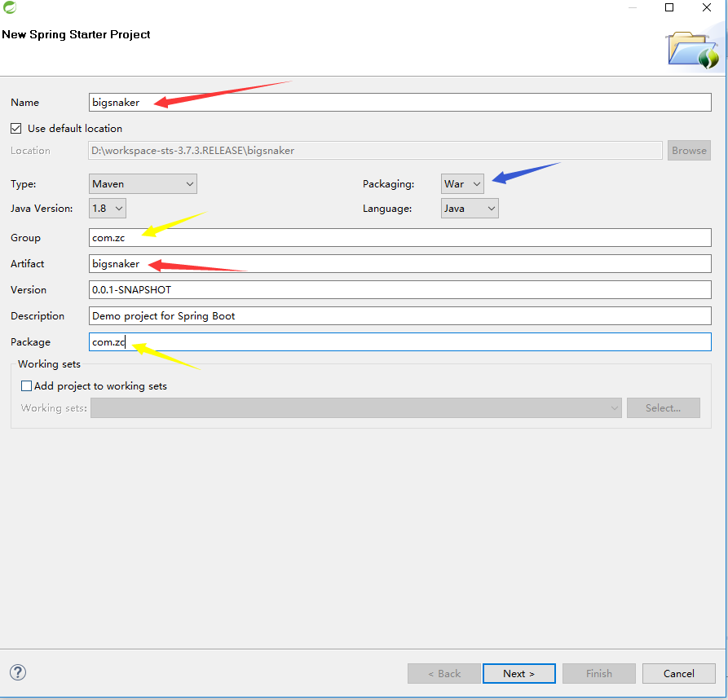
Task: Click the "Java Version:" label
Action: click(42, 209)
